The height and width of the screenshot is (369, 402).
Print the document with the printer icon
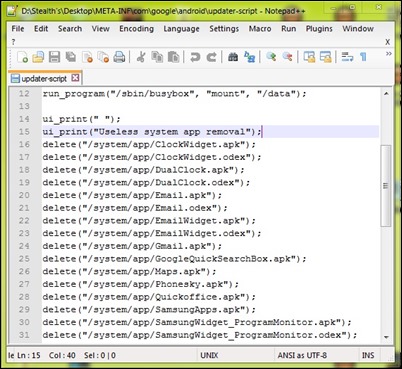[119, 57]
